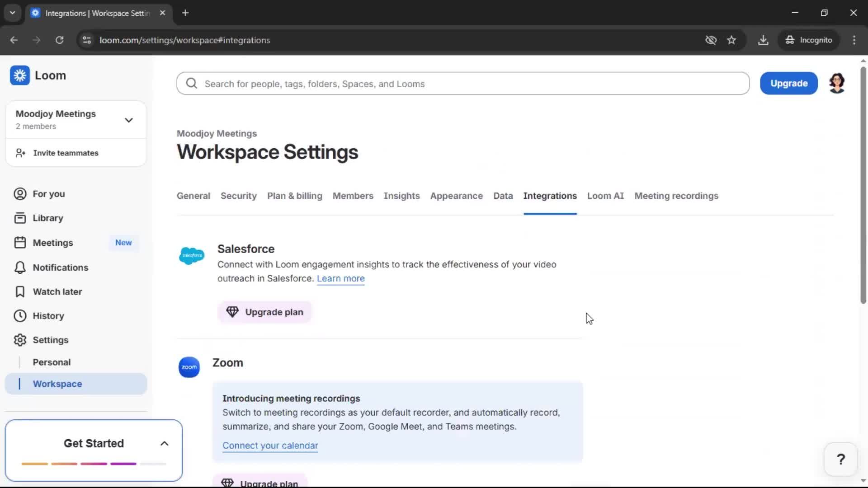The width and height of the screenshot is (868, 488).
Task: Open History clock item
Action: (48, 316)
